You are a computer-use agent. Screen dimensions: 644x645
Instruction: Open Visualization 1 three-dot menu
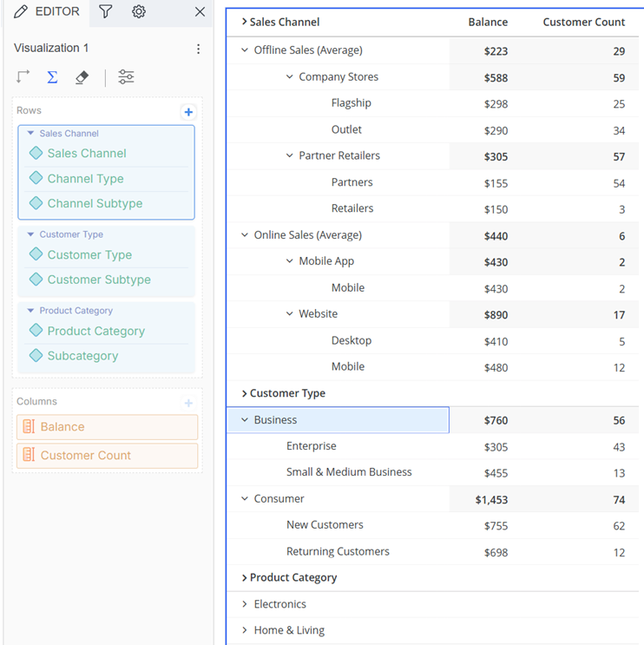coord(198,49)
